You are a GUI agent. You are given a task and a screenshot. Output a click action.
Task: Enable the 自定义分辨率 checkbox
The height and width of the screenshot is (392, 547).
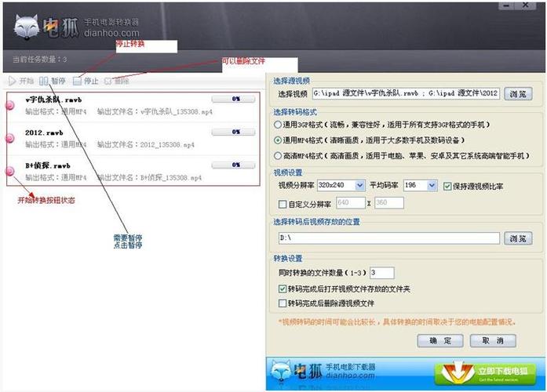coord(283,203)
